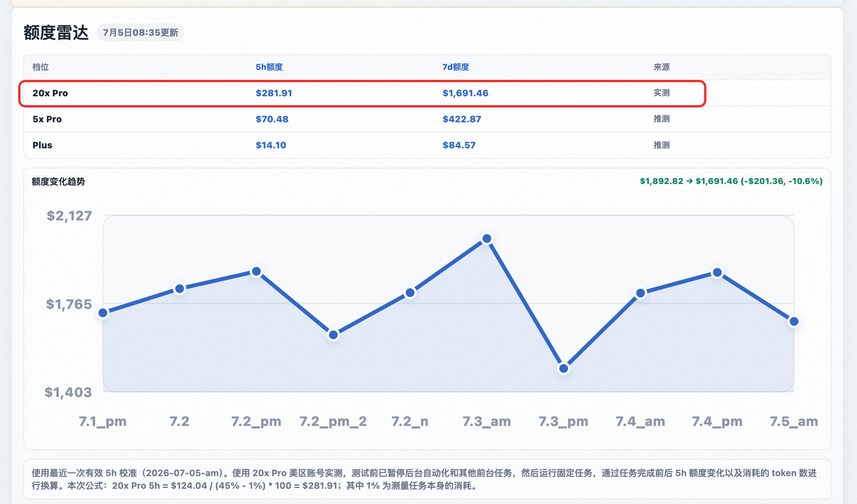The height and width of the screenshot is (504, 857).
Task: Click the $281.91 5h quota value
Action: [x=274, y=93]
